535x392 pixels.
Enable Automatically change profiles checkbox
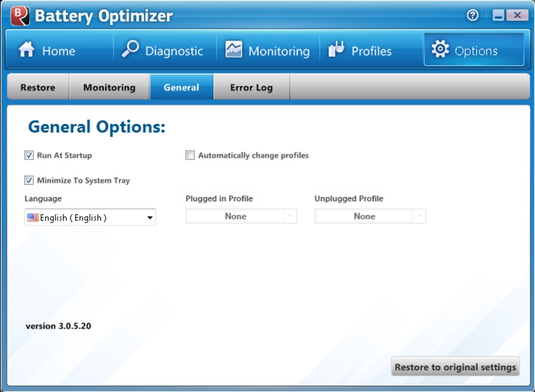click(x=190, y=155)
